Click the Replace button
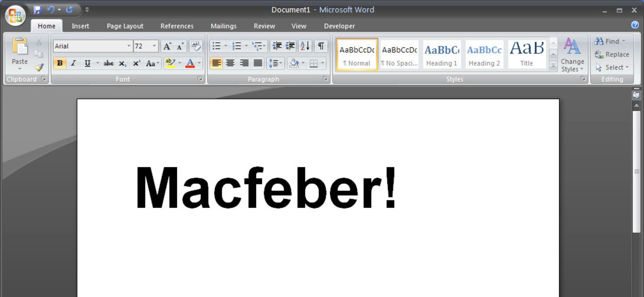The width and height of the screenshot is (644, 297). coord(612,54)
